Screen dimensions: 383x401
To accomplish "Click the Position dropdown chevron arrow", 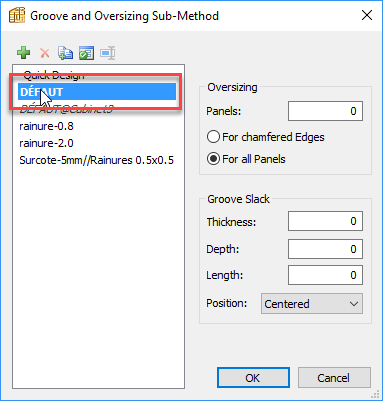I will tap(354, 304).
